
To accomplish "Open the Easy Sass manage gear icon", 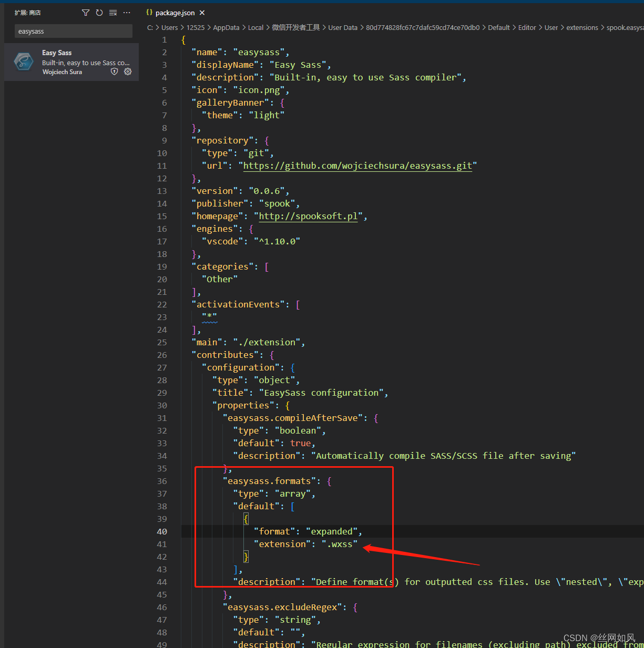I will tap(128, 71).
